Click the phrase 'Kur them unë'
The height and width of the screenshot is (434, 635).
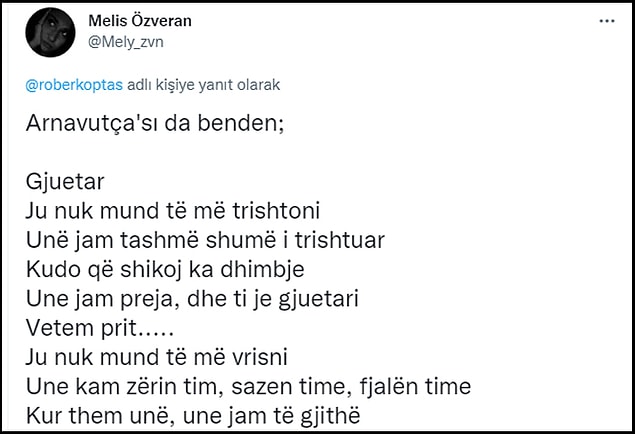[100, 416]
